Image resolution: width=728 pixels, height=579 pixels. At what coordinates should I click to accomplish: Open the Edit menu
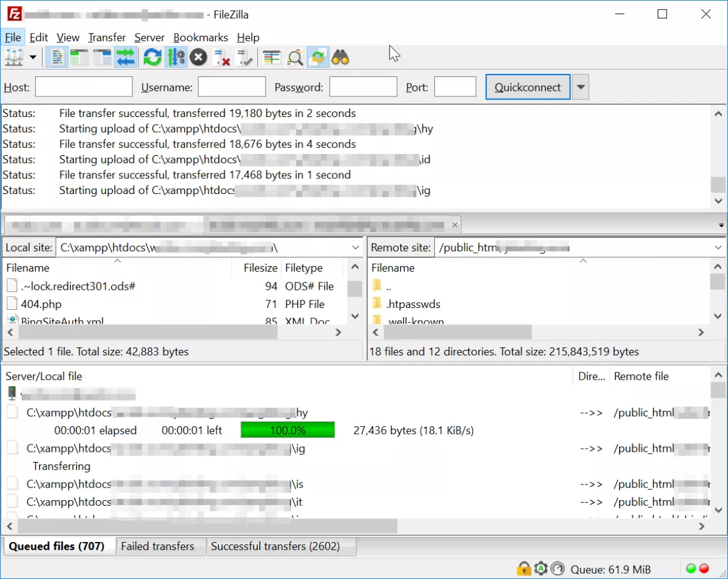pos(39,37)
